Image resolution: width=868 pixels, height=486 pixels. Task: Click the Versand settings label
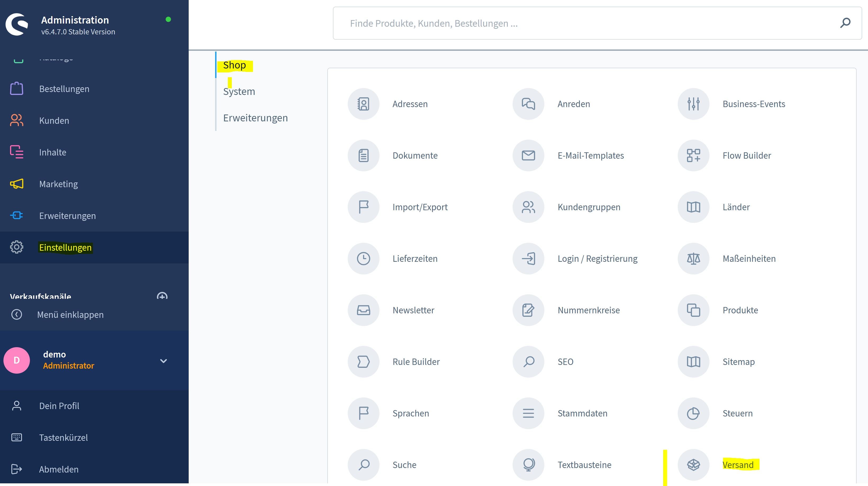738,465
